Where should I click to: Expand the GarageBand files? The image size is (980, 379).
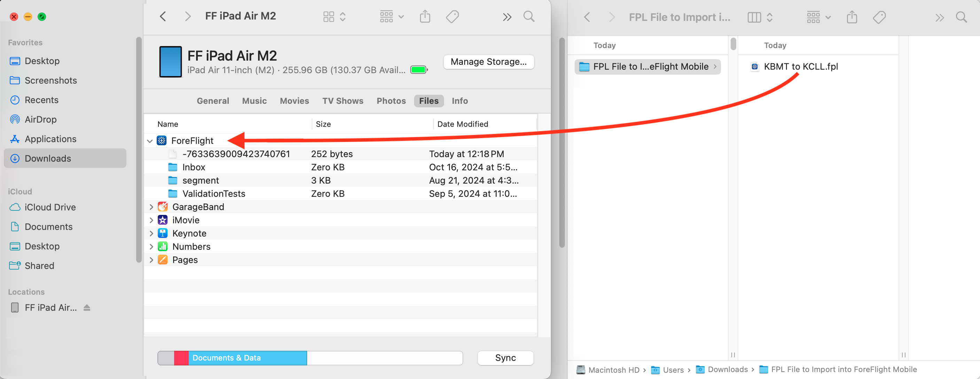tap(151, 207)
